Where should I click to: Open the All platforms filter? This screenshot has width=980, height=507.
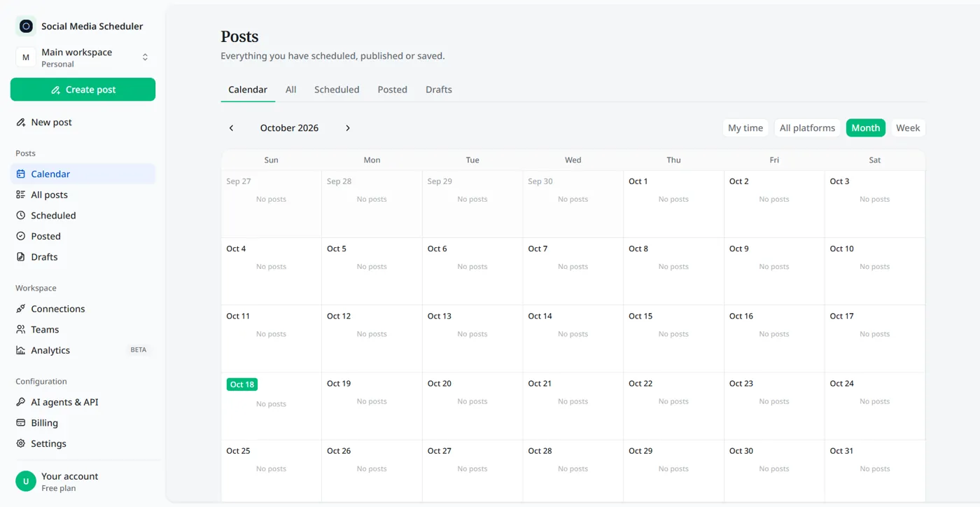(807, 128)
